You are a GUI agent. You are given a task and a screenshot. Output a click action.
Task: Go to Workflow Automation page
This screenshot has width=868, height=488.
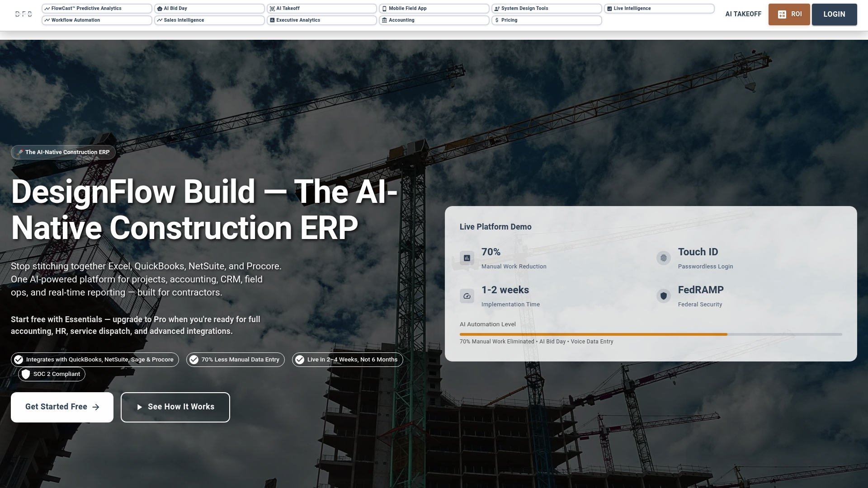click(x=97, y=20)
